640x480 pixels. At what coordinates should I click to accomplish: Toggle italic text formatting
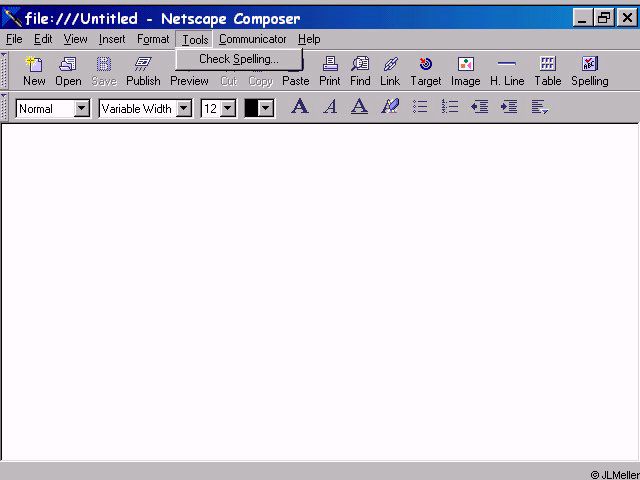tap(330, 107)
